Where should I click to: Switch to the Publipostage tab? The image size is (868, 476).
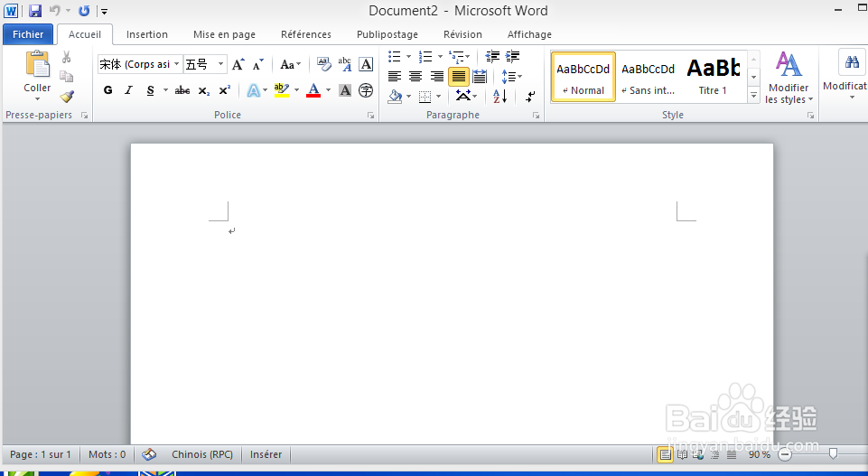pos(387,34)
